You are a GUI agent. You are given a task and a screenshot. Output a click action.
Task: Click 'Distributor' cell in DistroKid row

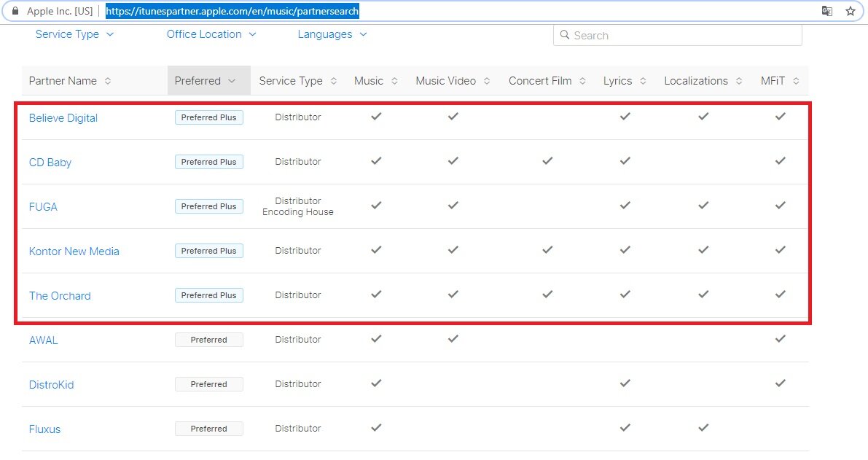tap(298, 383)
